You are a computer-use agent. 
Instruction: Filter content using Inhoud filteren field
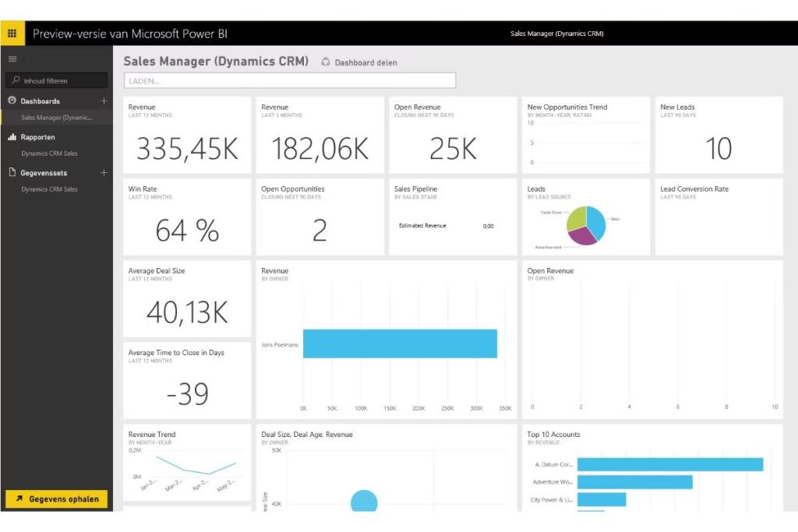click(56, 80)
